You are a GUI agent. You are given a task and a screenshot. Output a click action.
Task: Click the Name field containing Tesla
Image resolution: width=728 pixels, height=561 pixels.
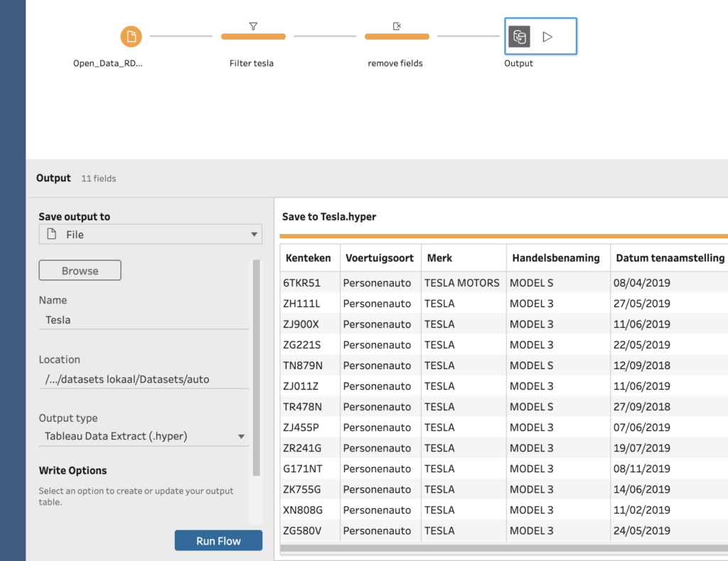pos(144,320)
